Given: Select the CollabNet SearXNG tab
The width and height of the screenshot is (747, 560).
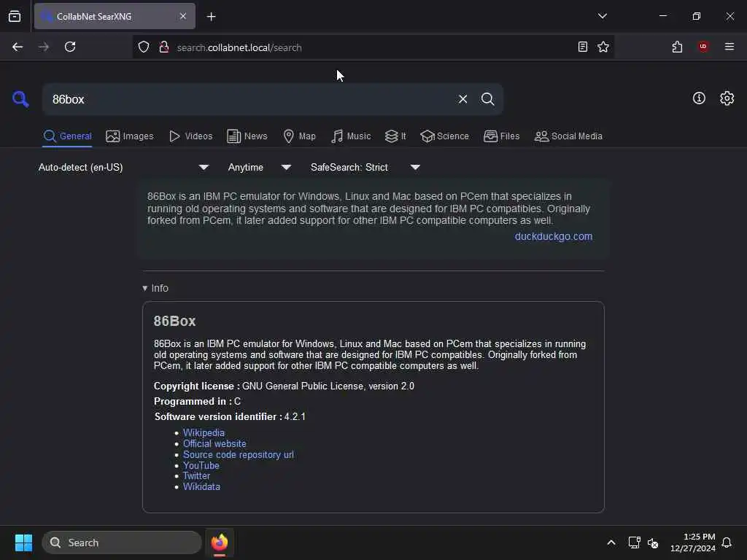Looking at the screenshot, I should tap(115, 16).
